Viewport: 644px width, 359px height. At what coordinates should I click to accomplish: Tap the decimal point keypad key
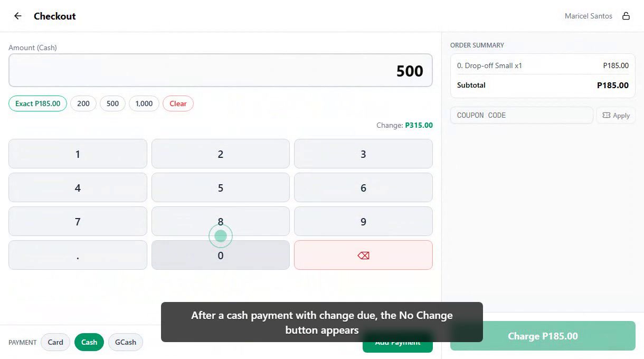point(78,255)
